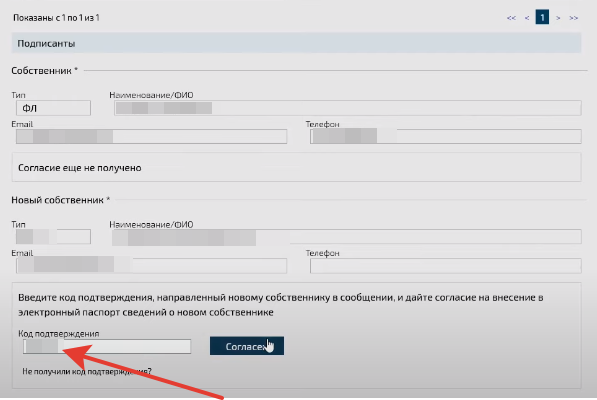Viewport: 597px width, 400px height.
Task: Open the Новый собственник Тип field
Action: pyautogui.click(x=53, y=237)
